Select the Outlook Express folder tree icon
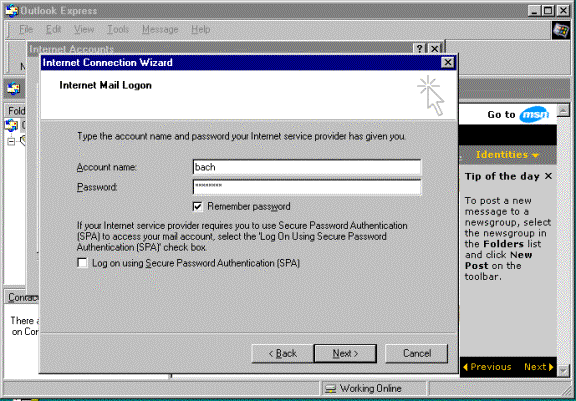Screen dimensions: 576x401 pos(11,125)
